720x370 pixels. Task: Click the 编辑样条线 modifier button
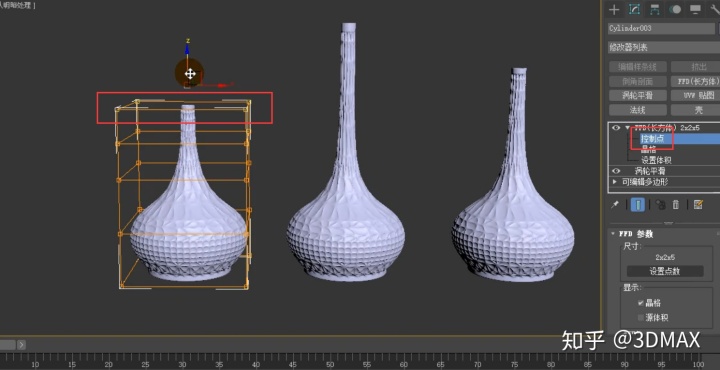(637, 67)
